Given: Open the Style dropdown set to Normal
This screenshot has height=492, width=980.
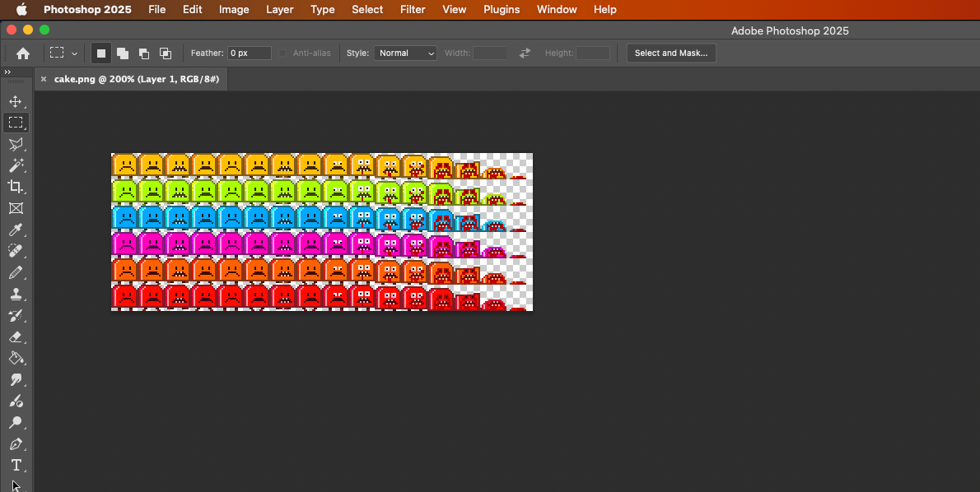Looking at the screenshot, I should pyautogui.click(x=405, y=53).
